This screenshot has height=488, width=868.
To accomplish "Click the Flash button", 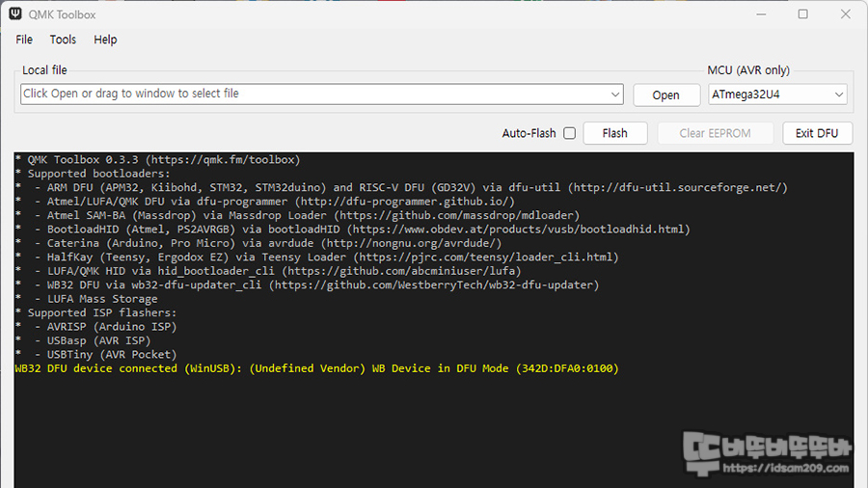I will 615,133.
